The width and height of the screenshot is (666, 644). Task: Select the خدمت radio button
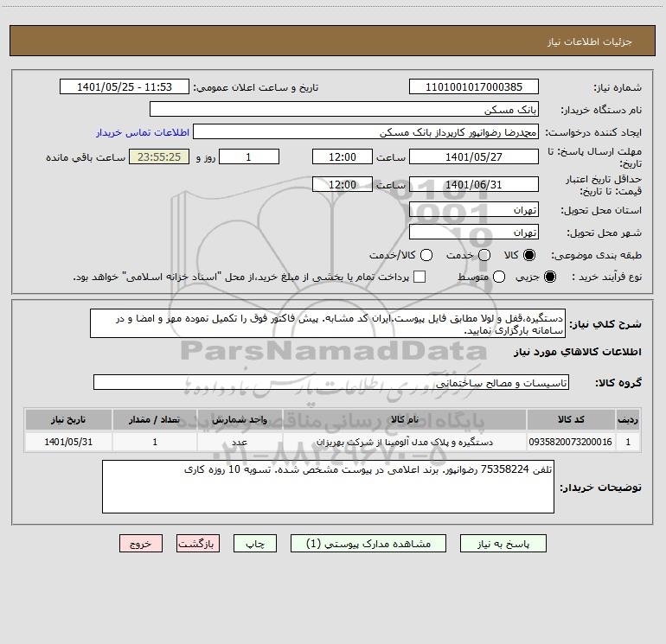click(x=484, y=255)
